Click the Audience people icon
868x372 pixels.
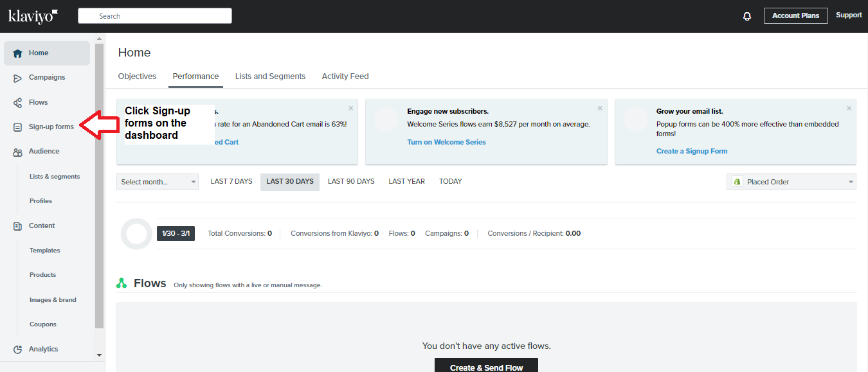point(17,152)
